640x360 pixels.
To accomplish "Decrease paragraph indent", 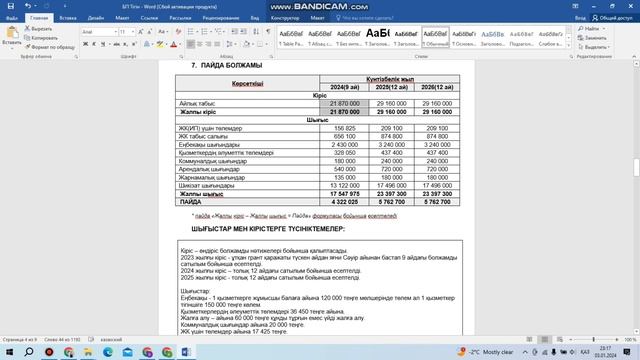I will coord(235,32).
